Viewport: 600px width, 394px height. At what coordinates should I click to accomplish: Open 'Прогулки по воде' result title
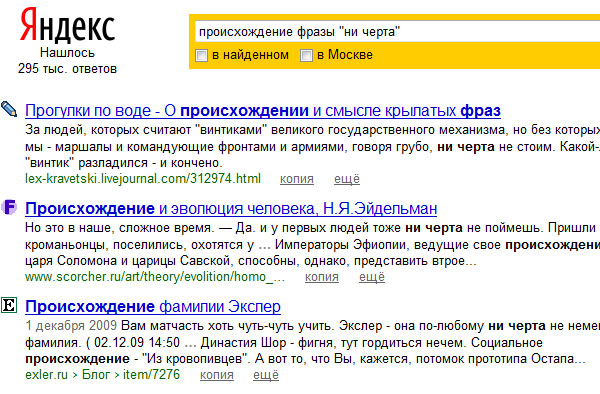[262, 111]
